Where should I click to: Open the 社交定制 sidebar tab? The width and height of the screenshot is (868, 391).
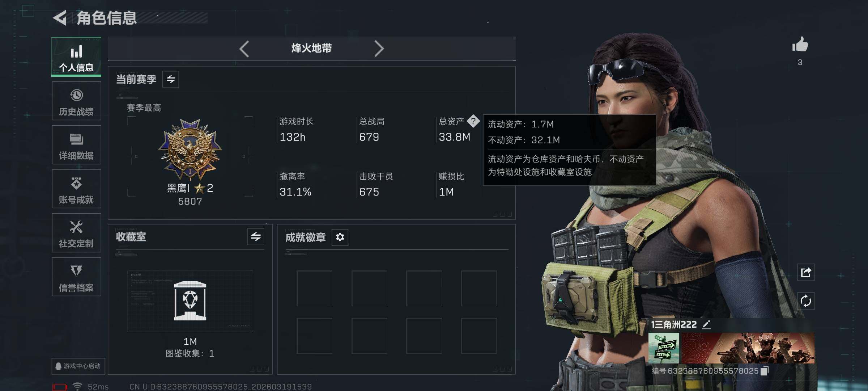[76, 233]
